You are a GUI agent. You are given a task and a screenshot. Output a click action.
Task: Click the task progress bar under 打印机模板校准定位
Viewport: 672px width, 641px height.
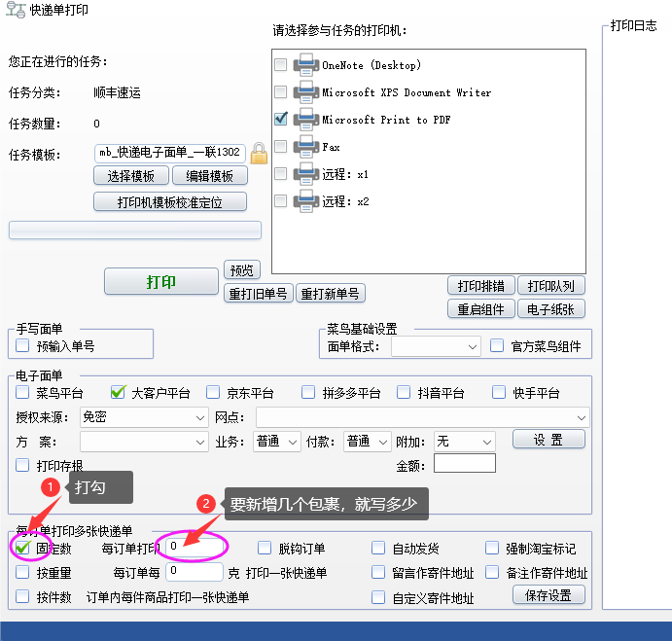click(135, 230)
